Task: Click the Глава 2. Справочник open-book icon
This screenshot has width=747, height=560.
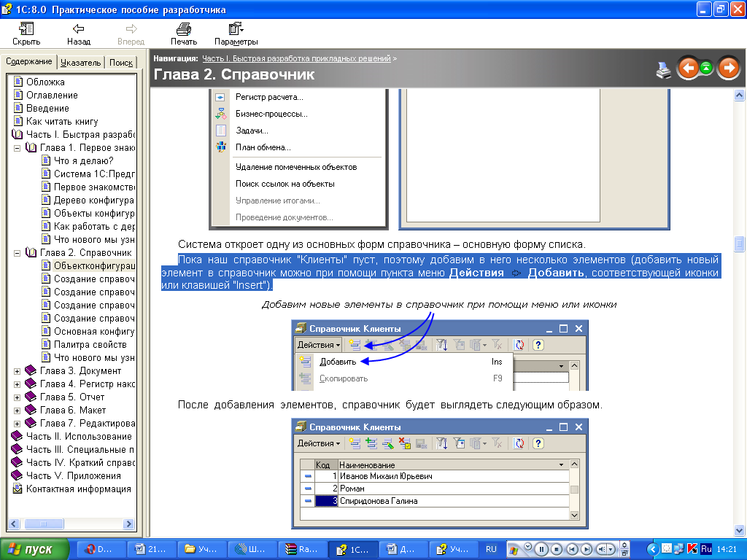Action: click(x=31, y=252)
